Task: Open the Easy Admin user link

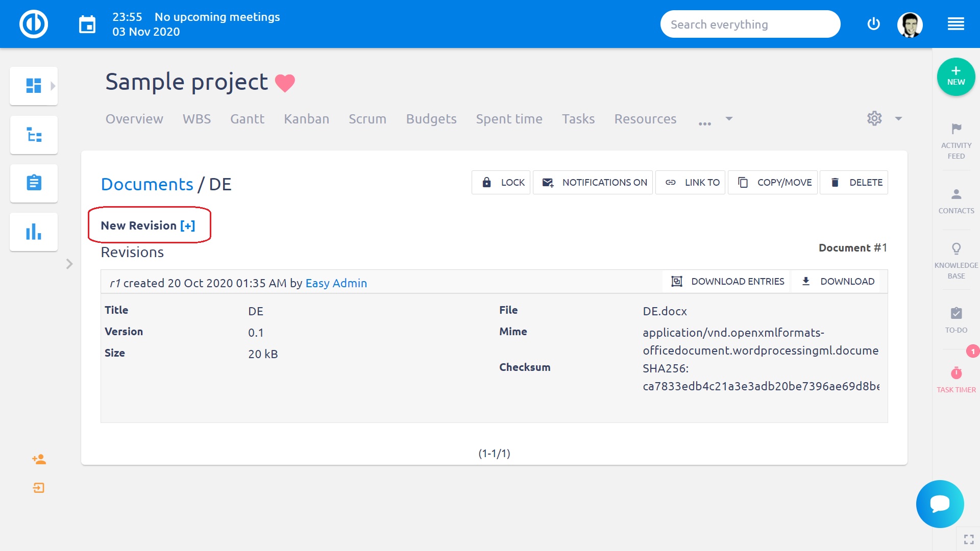Action: 336,283
